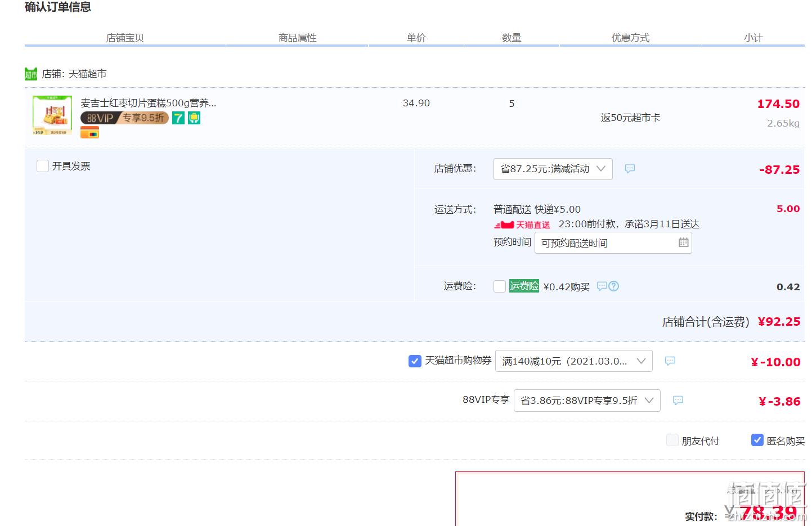The image size is (812, 526).
Task: Click 普通配送 快递¥5.00 text
Action: pos(537,209)
